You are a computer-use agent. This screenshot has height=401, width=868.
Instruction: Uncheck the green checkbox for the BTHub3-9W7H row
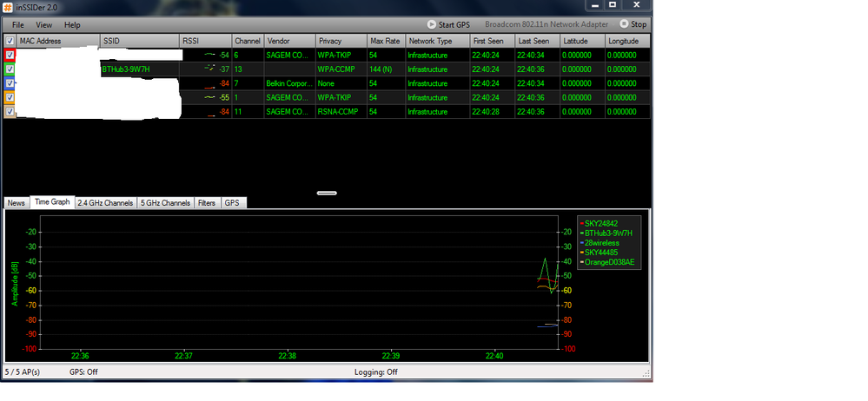click(x=10, y=69)
